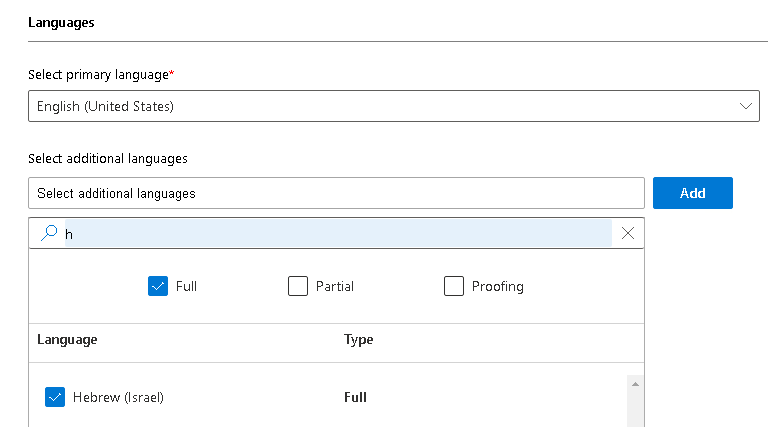Click the bold Full type cell in the Hebrew row

coord(355,397)
